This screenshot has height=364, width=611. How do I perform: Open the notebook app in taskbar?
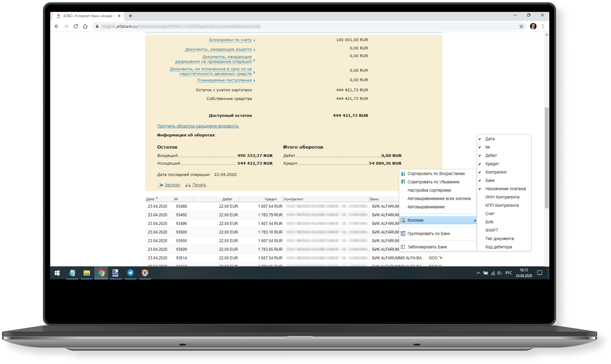[x=72, y=273]
